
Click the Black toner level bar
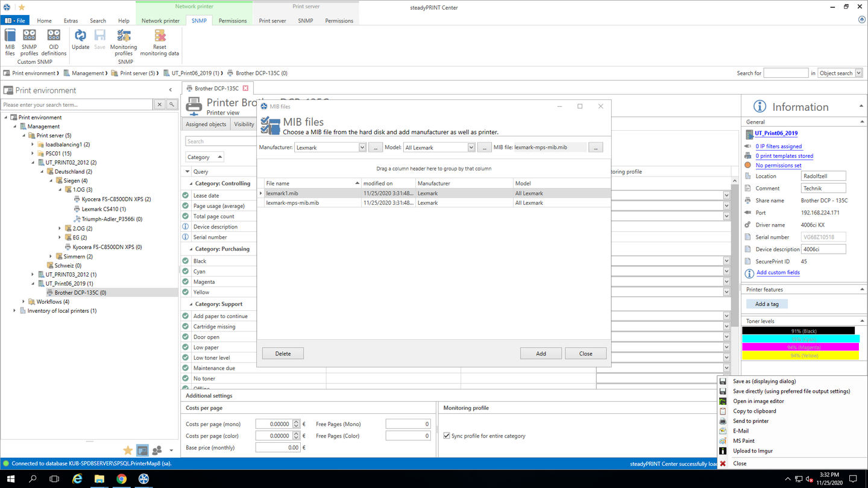[x=798, y=331]
